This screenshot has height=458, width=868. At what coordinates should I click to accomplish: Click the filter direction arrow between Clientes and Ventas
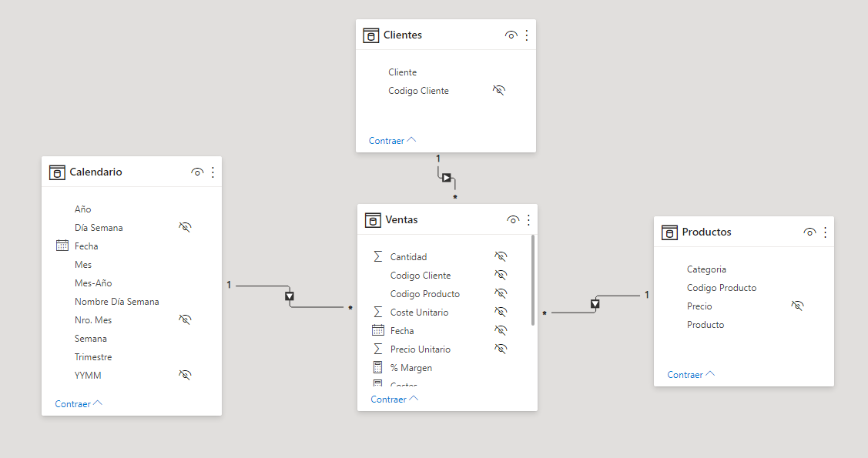point(447,178)
